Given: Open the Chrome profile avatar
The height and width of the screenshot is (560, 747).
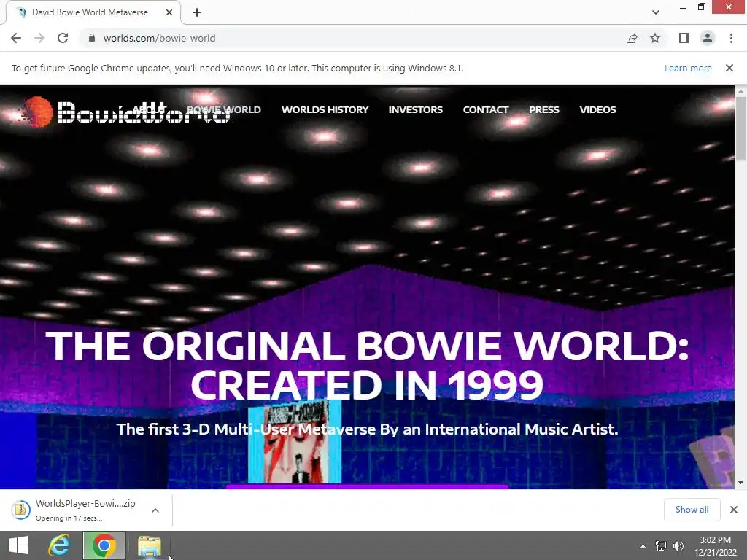Looking at the screenshot, I should (708, 38).
